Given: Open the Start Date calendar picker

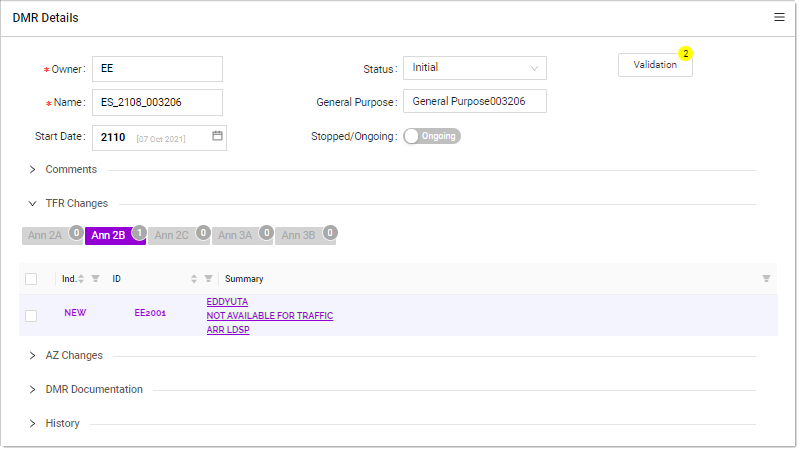Looking at the screenshot, I should pyautogui.click(x=217, y=136).
